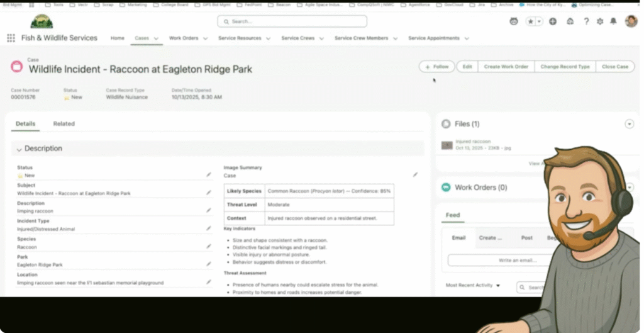Viewport: 644px width, 333px height.
Task: Select the Post tab in the feed
Action: (526, 238)
